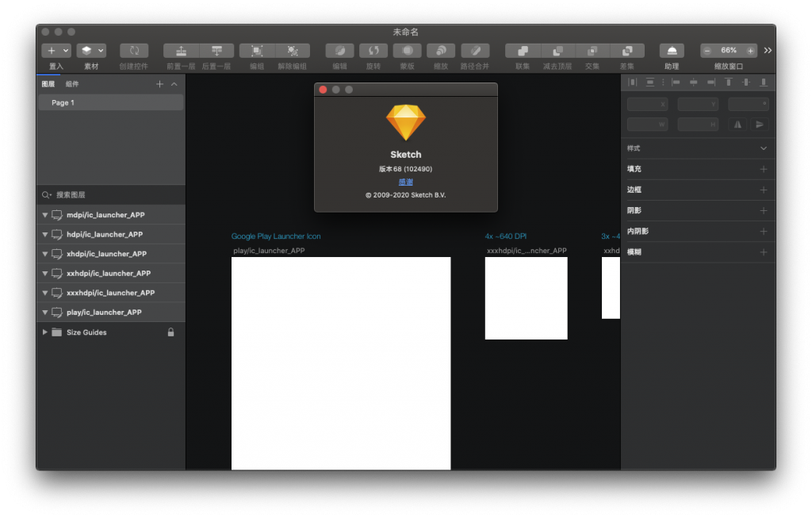812x518 pixels.
Task: Add a new page with plus icon
Action: point(159,84)
